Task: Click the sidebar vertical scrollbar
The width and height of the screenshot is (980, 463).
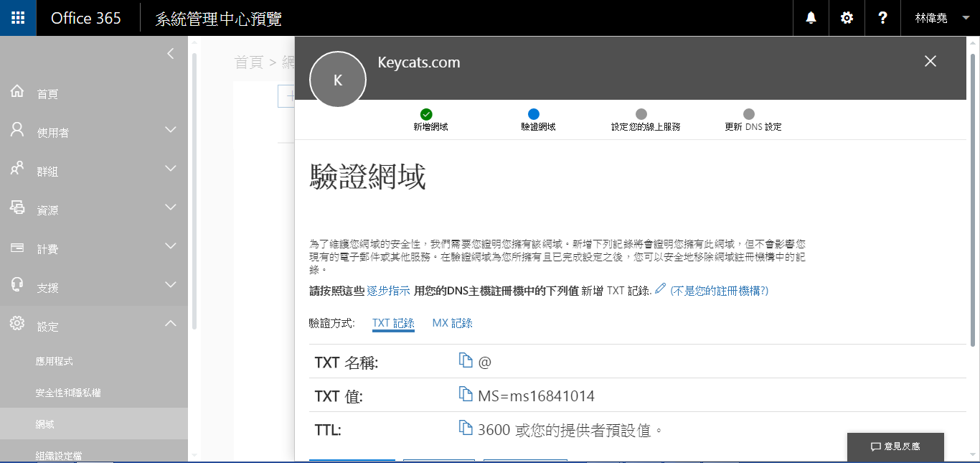Action: tap(193, 190)
